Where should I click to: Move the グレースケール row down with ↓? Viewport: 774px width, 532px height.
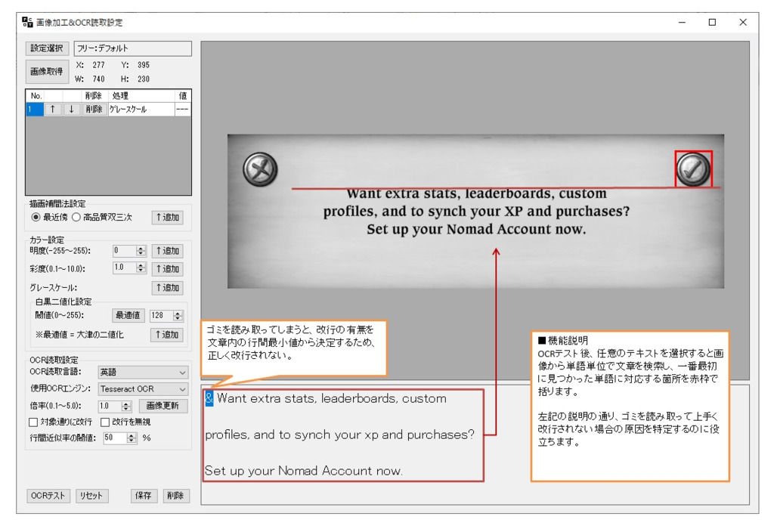point(72,109)
